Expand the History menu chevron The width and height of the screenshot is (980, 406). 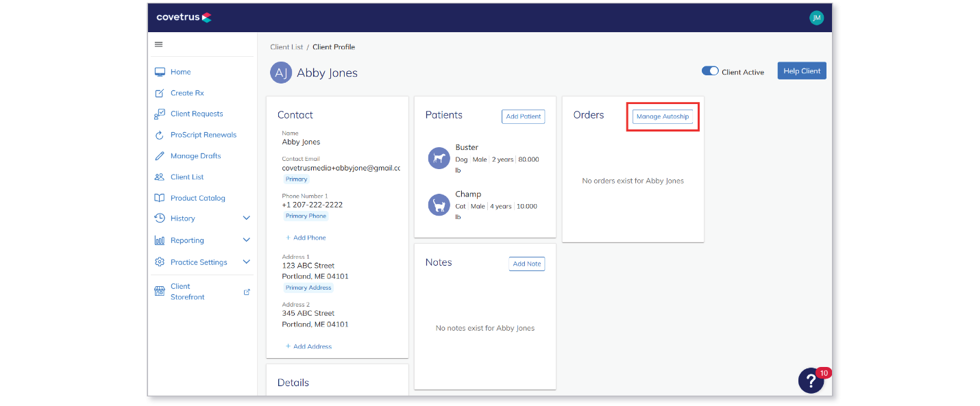[247, 218]
